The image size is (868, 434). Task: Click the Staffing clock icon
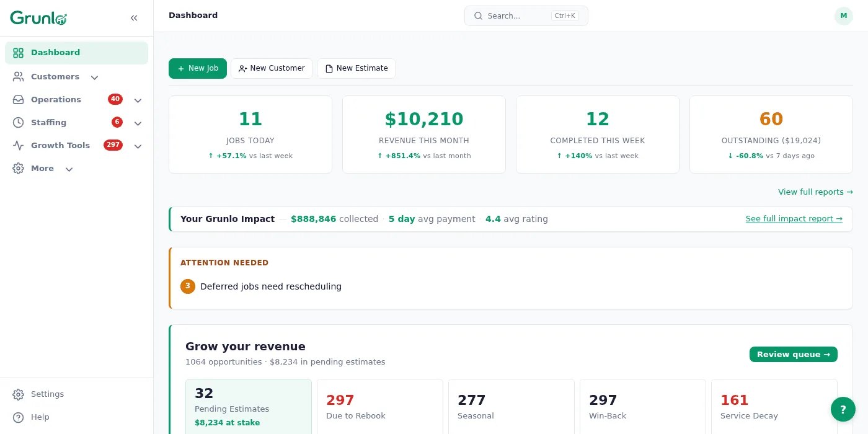coord(19,123)
